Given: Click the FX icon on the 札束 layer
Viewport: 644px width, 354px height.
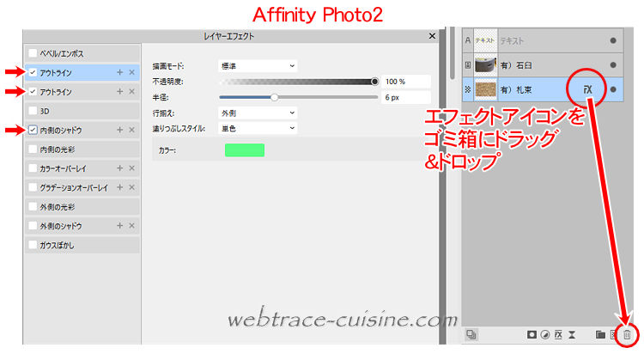Looking at the screenshot, I should [x=588, y=89].
